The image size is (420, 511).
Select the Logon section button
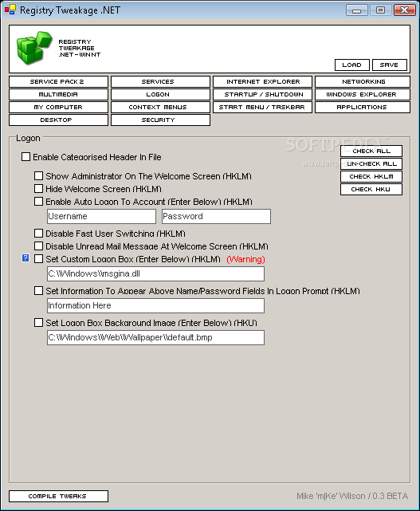point(160,94)
